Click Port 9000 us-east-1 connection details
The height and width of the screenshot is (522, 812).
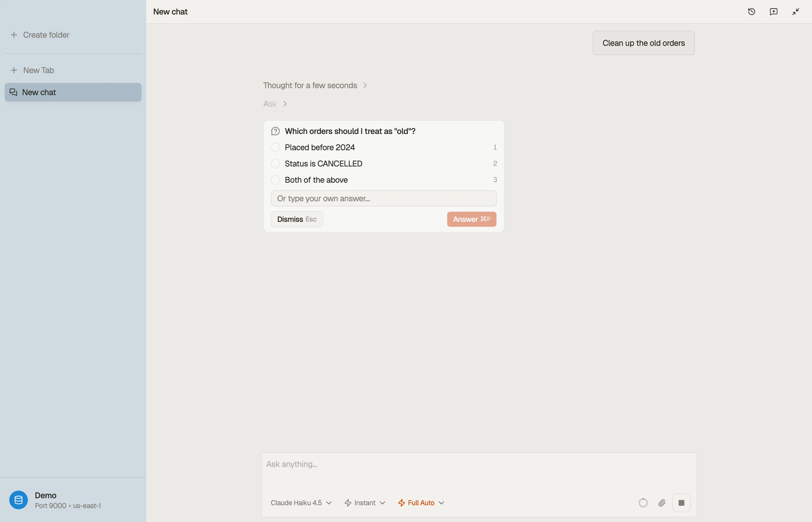tap(68, 505)
